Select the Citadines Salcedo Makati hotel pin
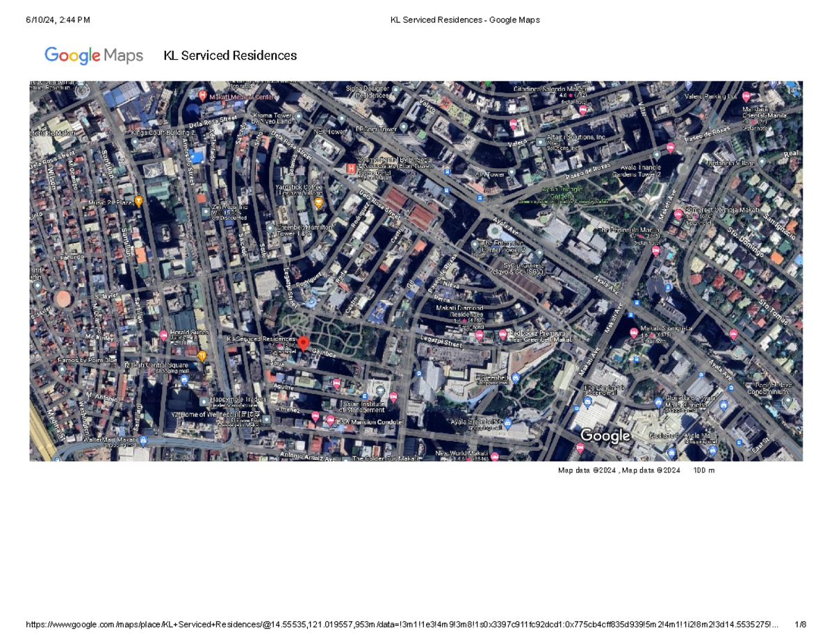Screen dimensions: 834x644 click(583, 110)
